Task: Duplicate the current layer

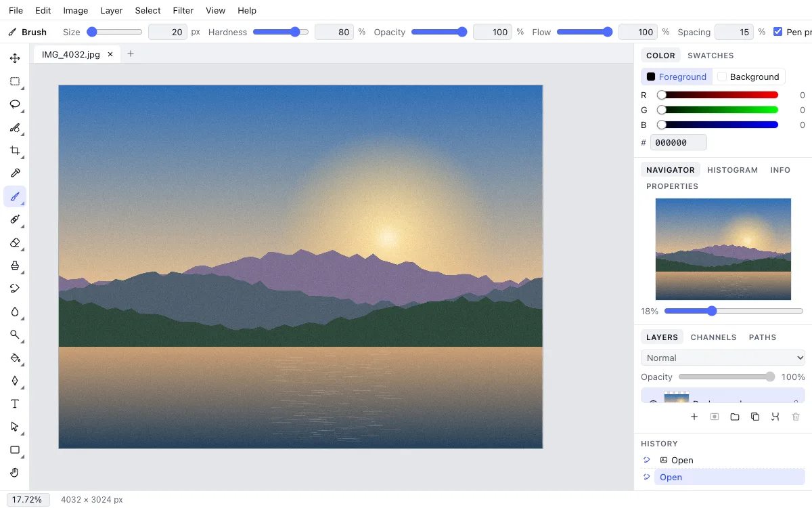Action: point(755,417)
